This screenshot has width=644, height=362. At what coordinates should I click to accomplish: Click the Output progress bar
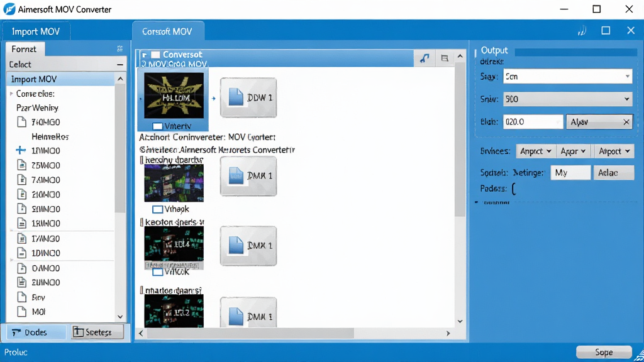(x=575, y=52)
